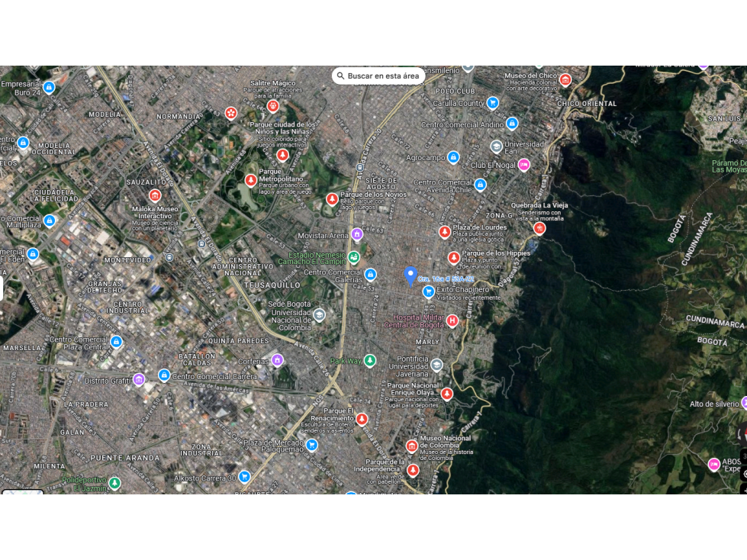Open Hospital Militar Central hospital marker

[x=452, y=320]
